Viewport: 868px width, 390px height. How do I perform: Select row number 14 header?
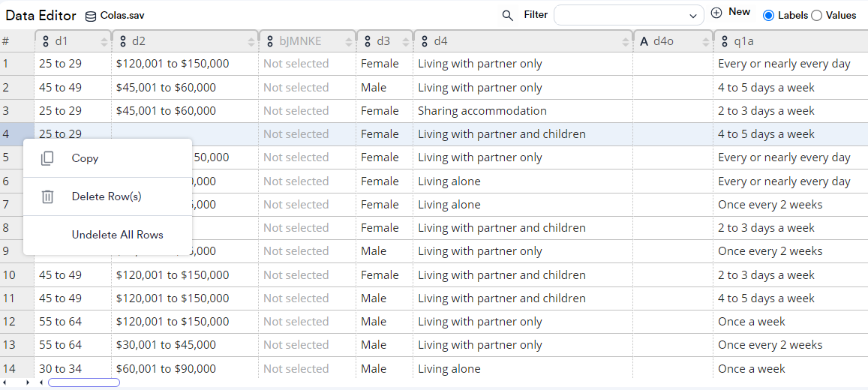[17, 368]
